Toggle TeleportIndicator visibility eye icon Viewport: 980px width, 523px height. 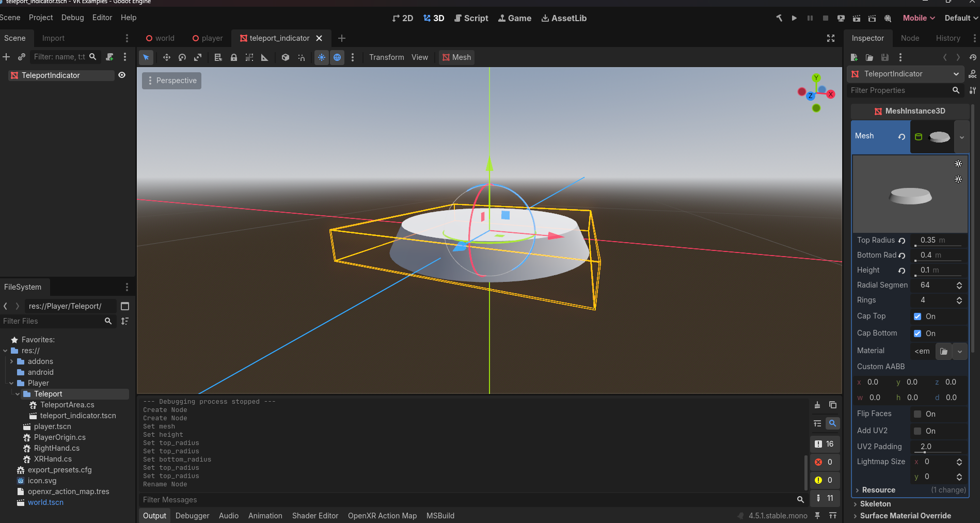click(x=122, y=75)
